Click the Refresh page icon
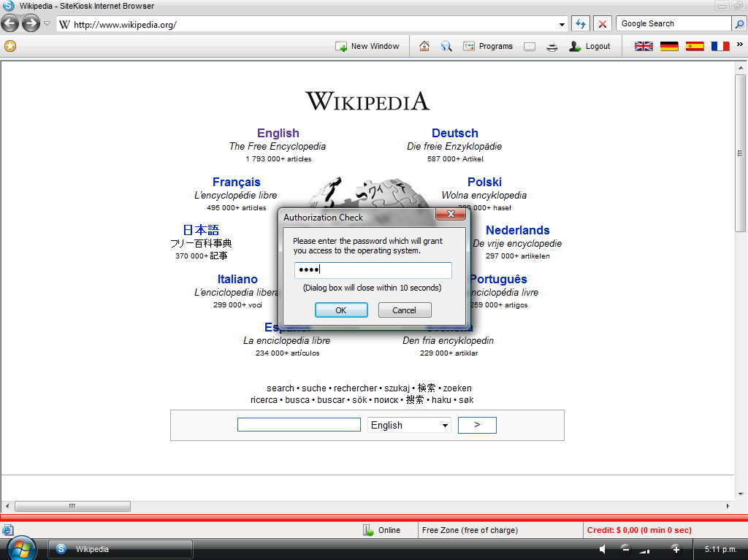 pos(580,23)
